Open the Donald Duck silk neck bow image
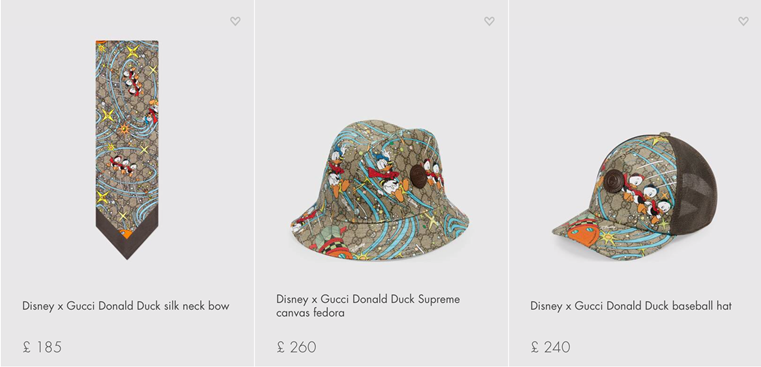Screen dimensions: 761x367 pyautogui.click(x=127, y=150)
